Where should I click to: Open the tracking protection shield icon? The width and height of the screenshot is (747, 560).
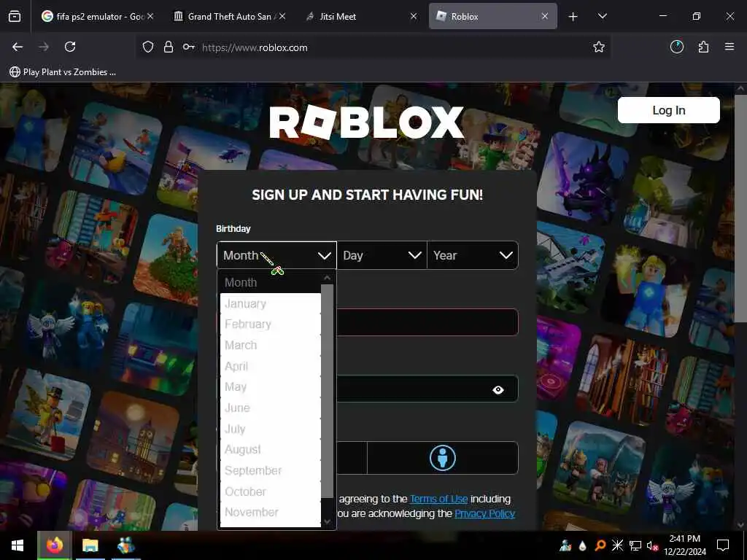click(148, 47)
